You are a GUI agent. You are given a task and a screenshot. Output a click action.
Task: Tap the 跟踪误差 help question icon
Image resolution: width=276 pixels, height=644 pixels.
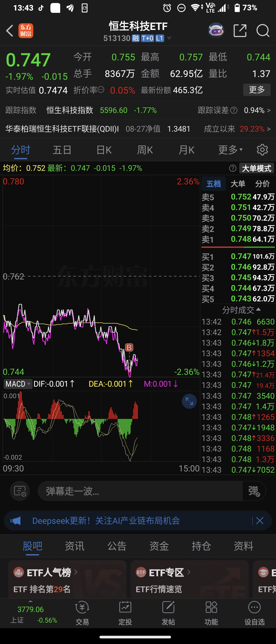tap(234, 110)
